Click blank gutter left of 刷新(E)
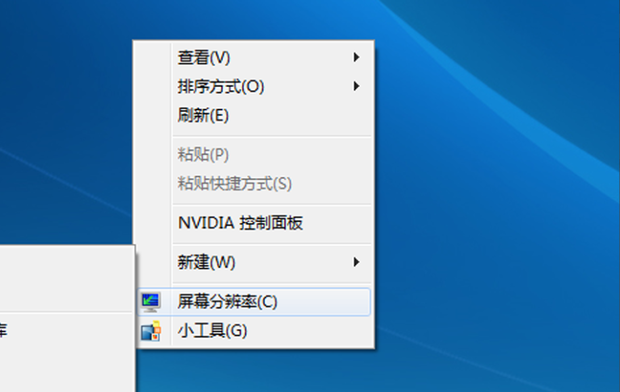The width and height of the screenshot is (620, 392). point(153,116)
